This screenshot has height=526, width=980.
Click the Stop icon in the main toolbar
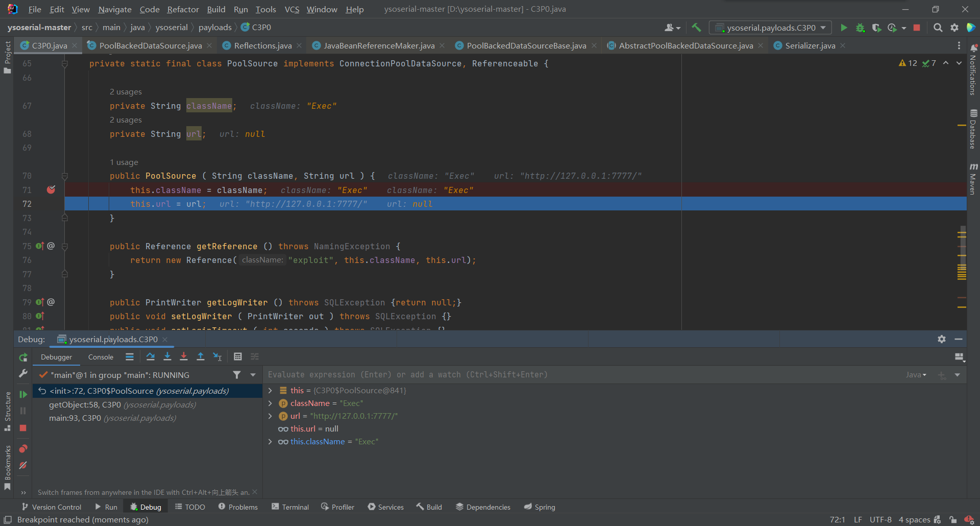(x=917, y=28)
